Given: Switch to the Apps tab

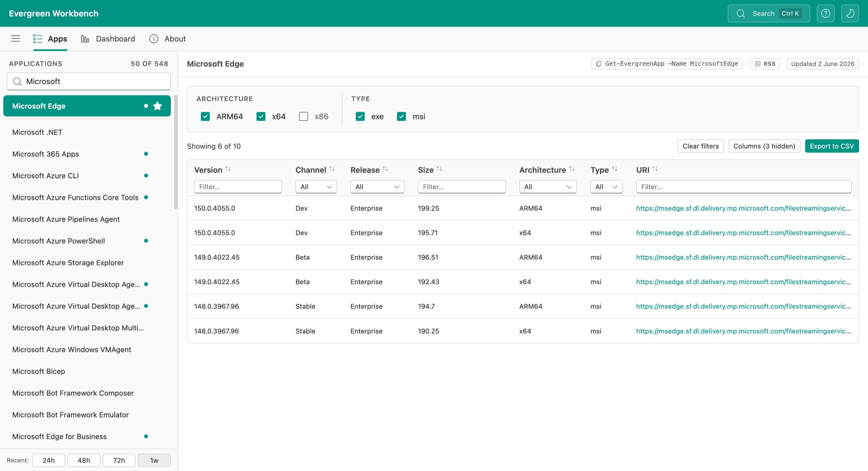Looking at the screenshot, I should click(x=50, y=39).
